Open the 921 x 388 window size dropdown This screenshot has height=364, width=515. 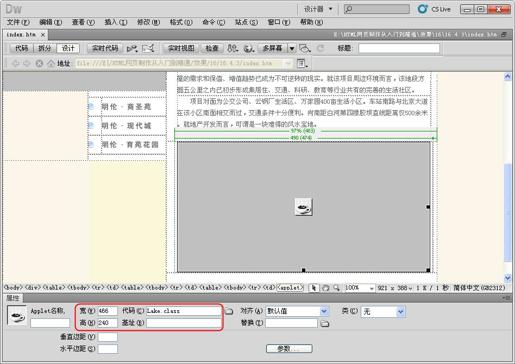tap(395, 288)
